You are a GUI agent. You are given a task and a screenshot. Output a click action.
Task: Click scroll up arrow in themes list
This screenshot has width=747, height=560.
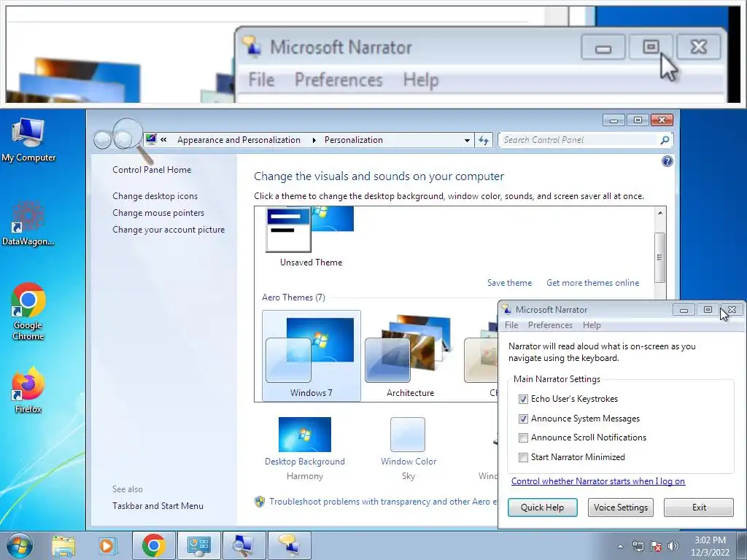pos(659,212)
